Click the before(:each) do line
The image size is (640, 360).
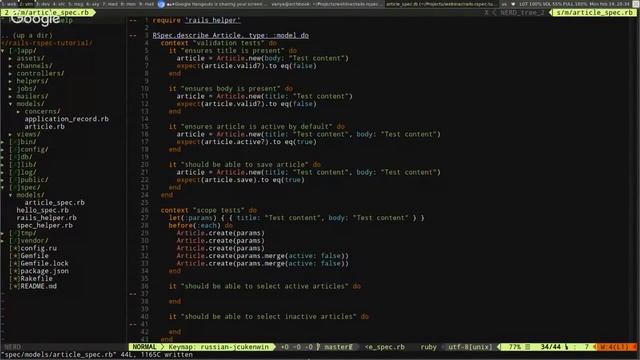click(x=200, y=225)
